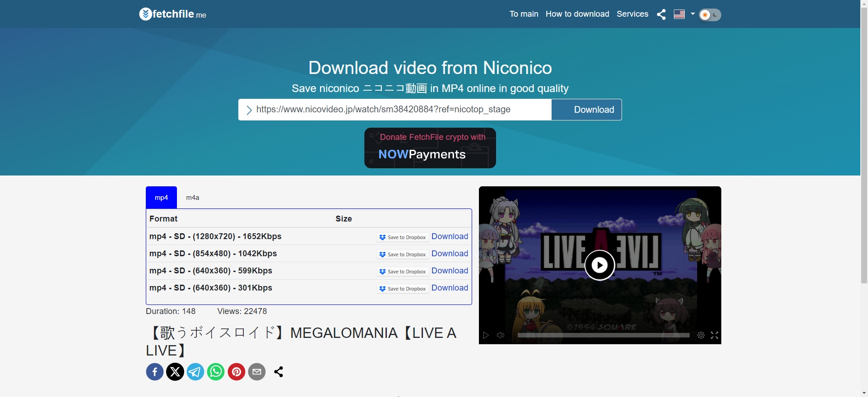Click share icon beside email icon
Screen dimensions: 868x397
tap(279, 372)
